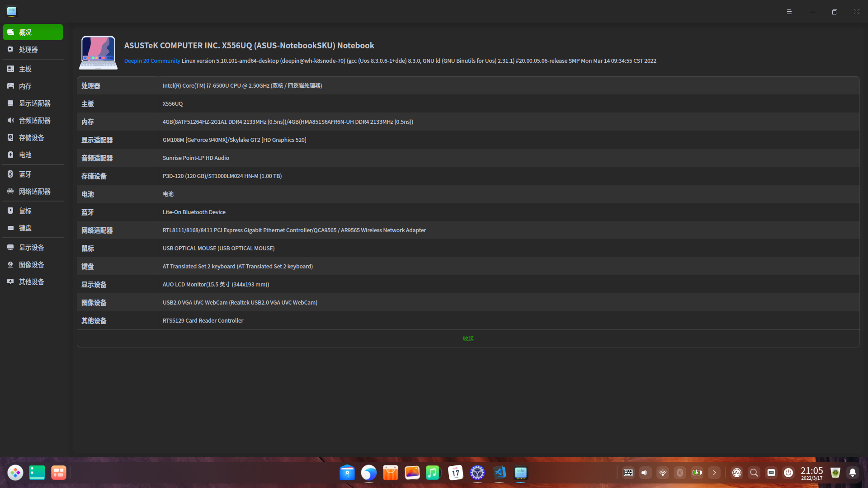Open 存储设备 storage device section

click(x=31, y=138)
